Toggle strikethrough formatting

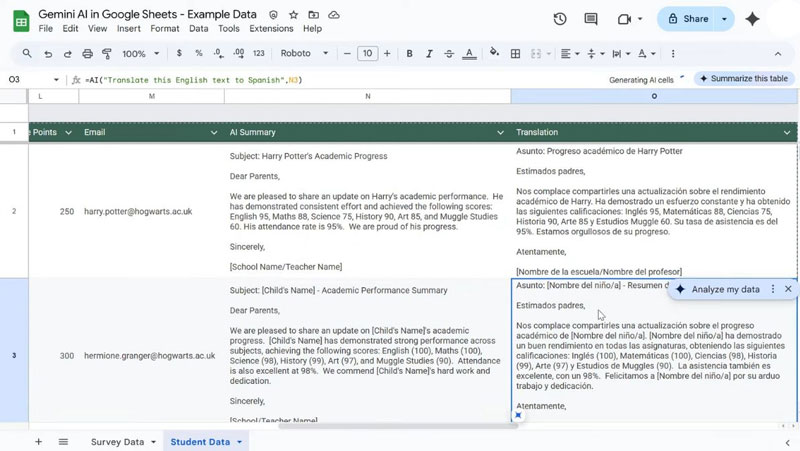click(x=449, y=54)
